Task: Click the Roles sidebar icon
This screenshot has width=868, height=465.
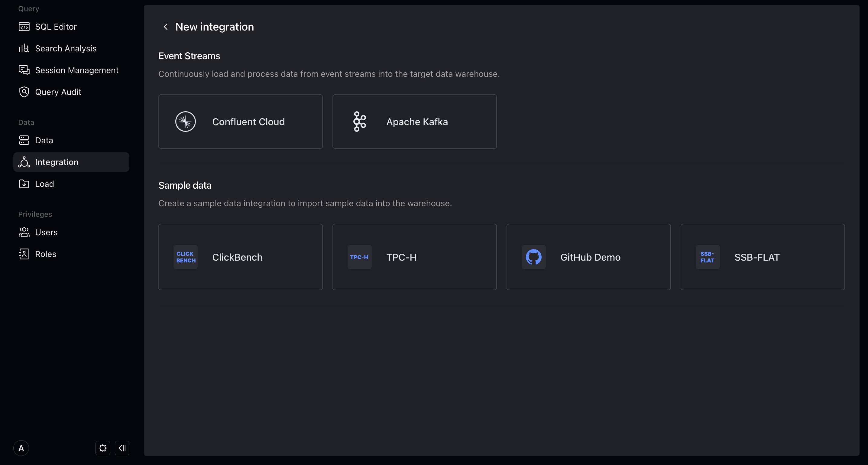Action: [24, 254]
